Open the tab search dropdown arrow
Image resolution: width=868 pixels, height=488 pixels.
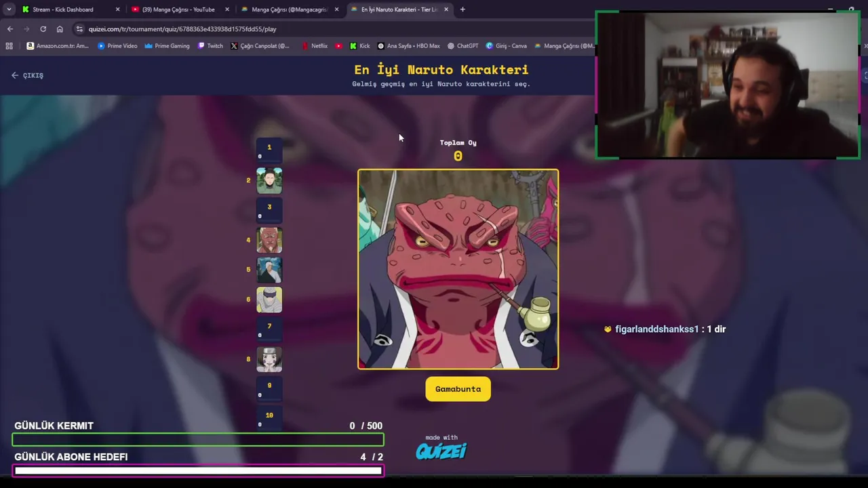(9, 9)
